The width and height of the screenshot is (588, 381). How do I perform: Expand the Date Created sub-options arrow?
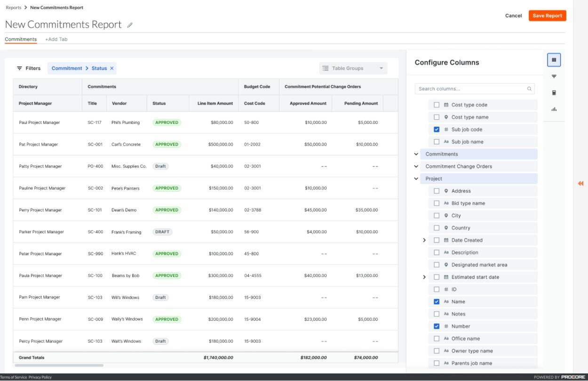424,240
